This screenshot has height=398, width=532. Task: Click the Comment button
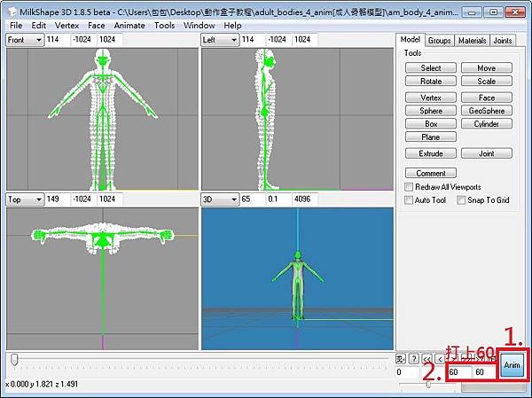coord(431,173)
